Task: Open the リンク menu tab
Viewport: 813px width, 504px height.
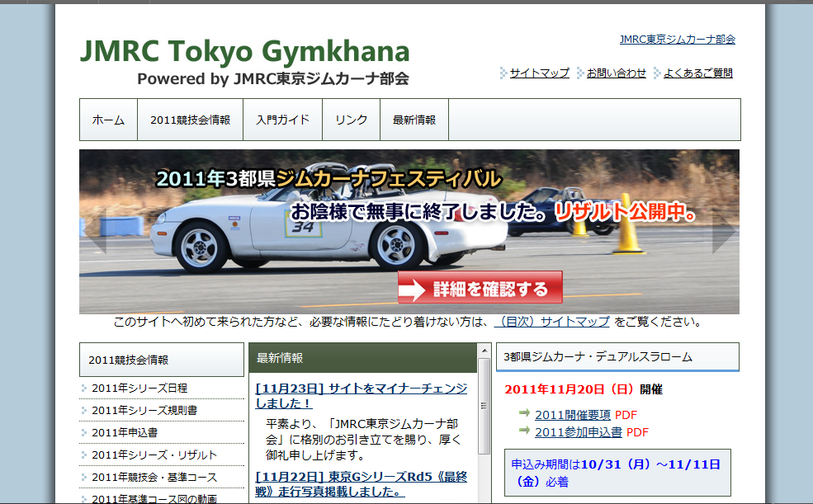Action: tap(351, 120)
